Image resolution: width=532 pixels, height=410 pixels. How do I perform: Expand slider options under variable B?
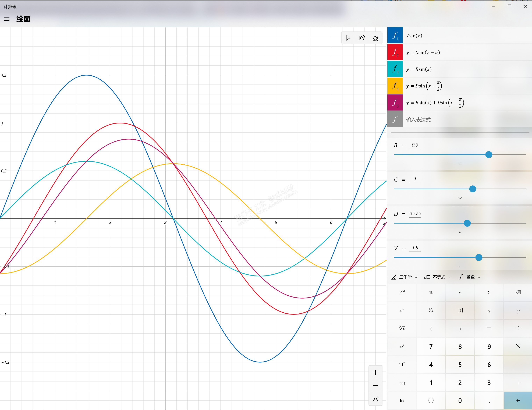[460, 164]
